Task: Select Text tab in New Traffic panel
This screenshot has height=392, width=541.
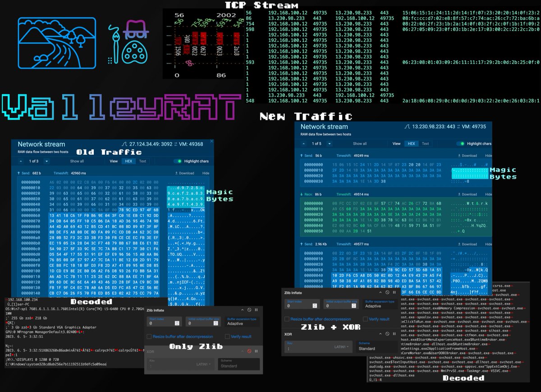Action: click(x=425, y=144)
